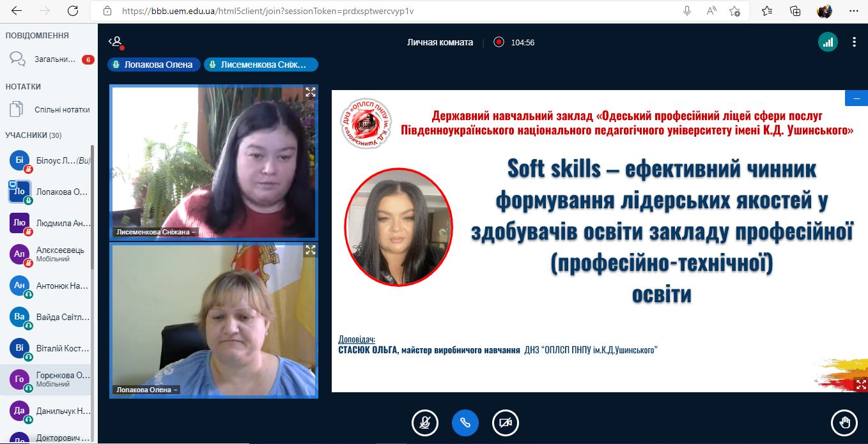Reload the page in browser

(73, 11)
